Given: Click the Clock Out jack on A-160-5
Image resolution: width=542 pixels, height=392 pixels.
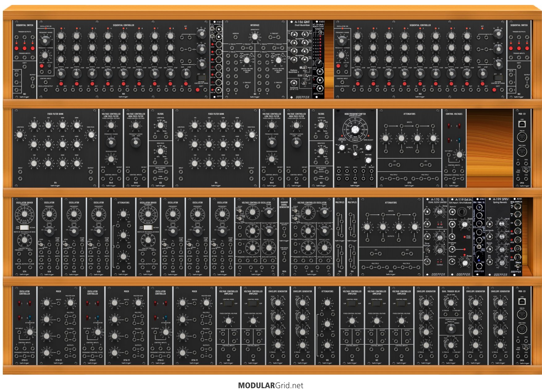Looking at the screenshot, I should [x=320, y=88].
